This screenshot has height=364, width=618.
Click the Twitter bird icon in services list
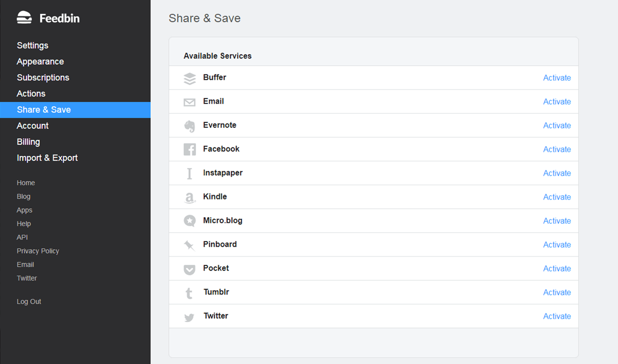pos(189,317)
